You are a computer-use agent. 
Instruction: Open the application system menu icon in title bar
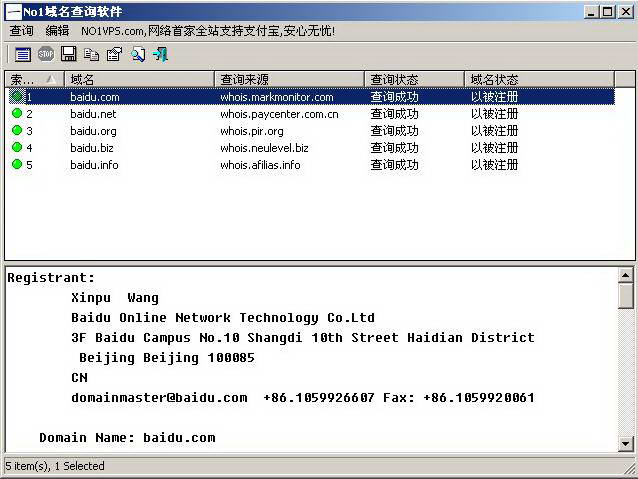(x=14, y=12)
